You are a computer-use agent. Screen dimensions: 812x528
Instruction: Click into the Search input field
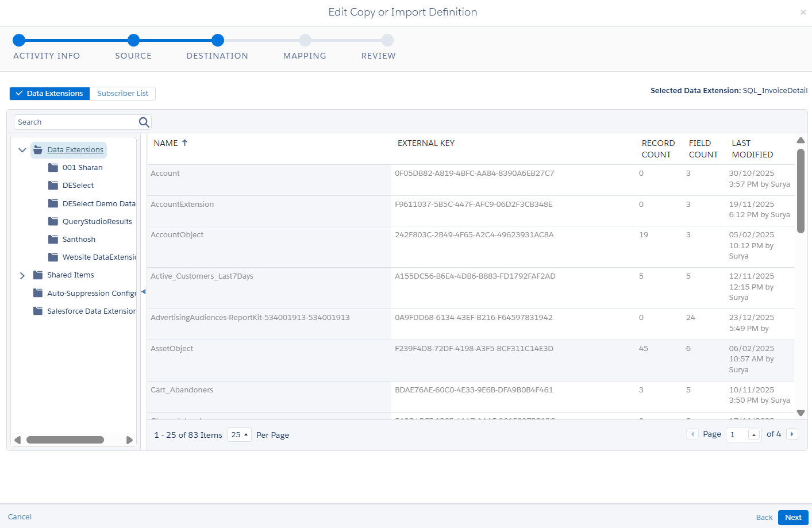tap(76, 122)
